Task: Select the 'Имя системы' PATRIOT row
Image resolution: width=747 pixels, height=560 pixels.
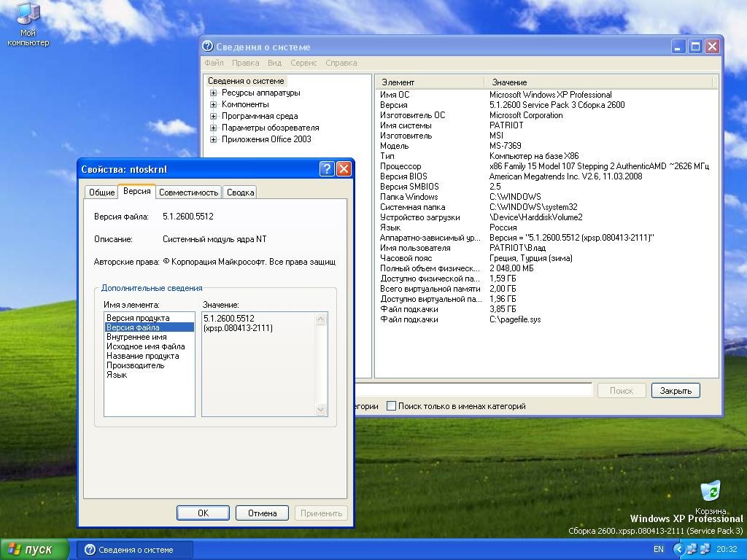Action: pos(546,125)
